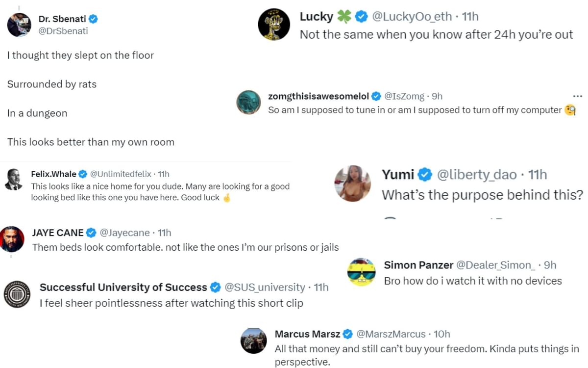This screenshot has height=368, width=588.
Task: Click JAYE CANE's verified badge
Action: (92, 233)
